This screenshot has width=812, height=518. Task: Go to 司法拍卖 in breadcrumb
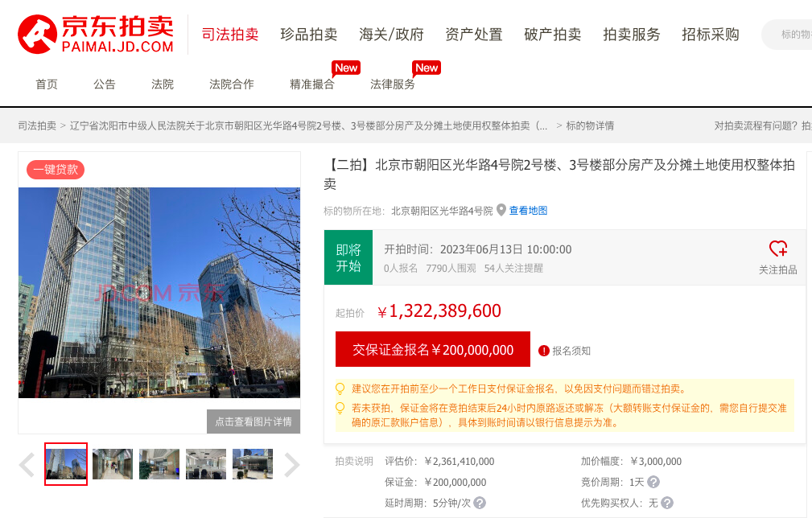tap(37, 125)
